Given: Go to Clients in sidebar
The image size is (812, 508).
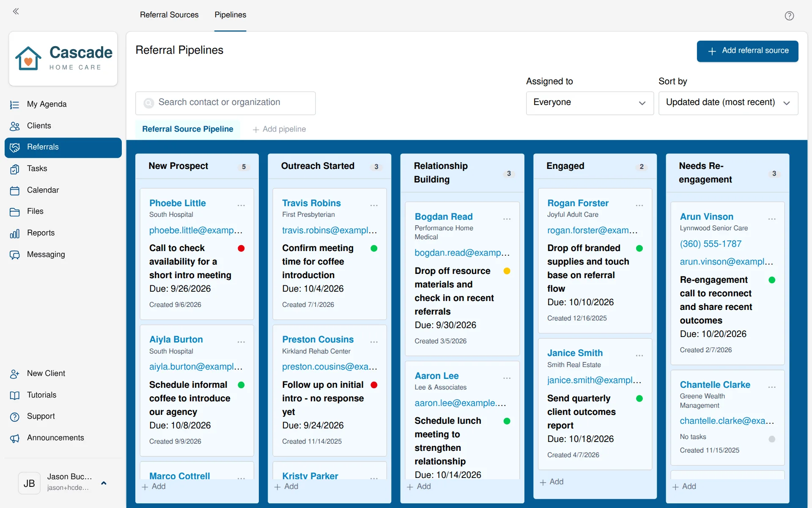Looking at the screenshot, I should click(63, 126).
